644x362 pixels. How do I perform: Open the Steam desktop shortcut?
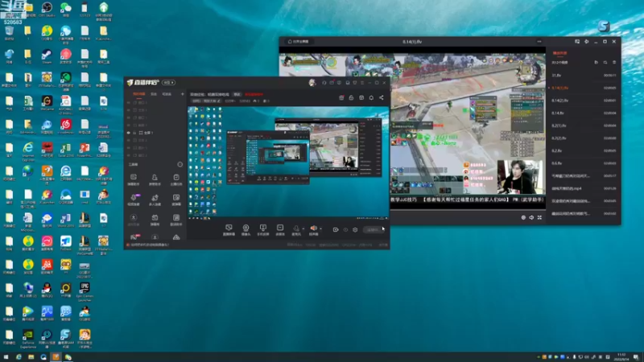click(x=47, y=56)
